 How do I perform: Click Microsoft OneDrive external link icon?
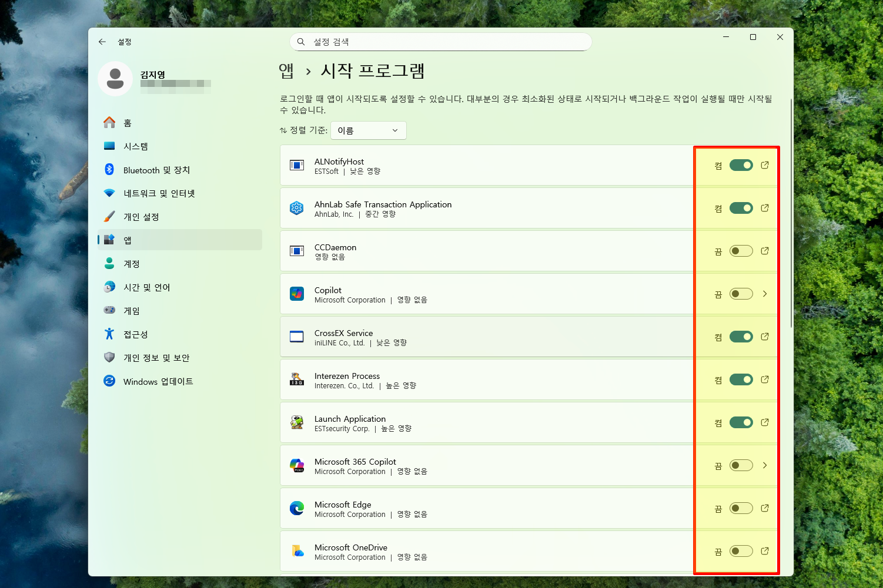[765, 551]
